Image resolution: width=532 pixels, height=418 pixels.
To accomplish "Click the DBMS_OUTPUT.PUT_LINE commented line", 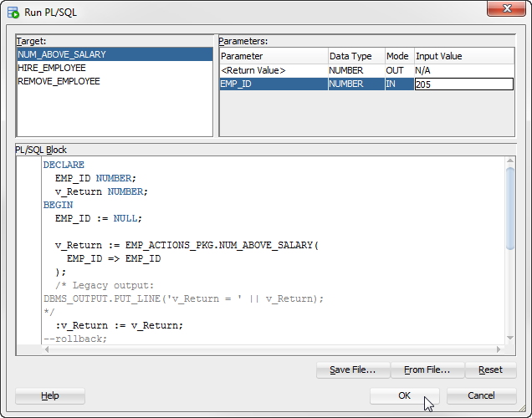I will tap(183, 298).
